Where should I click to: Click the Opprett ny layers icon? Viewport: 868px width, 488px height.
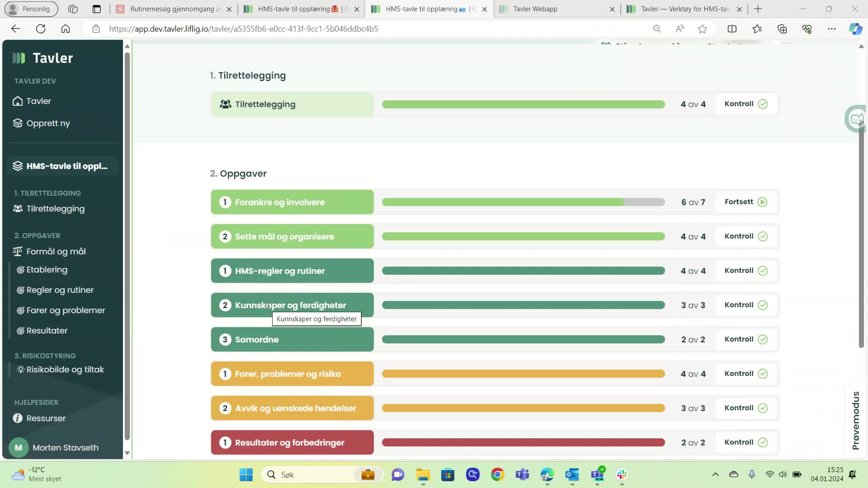(18, 123)
